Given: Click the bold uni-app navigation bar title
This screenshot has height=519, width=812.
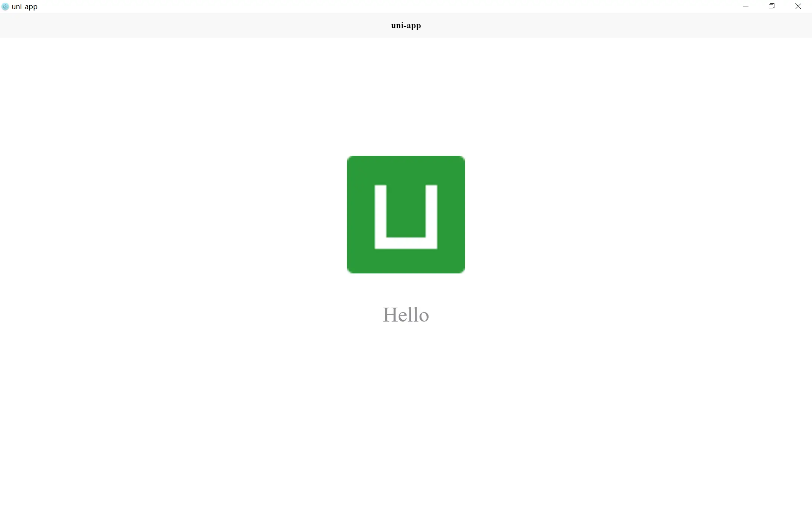Looking at the screenshot, I should tap(406, 26).
